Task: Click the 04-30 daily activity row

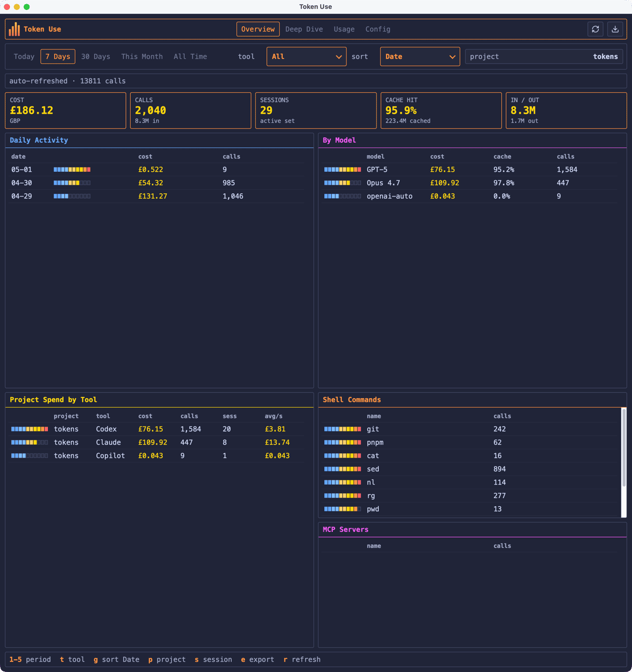Action: [158, 183]
